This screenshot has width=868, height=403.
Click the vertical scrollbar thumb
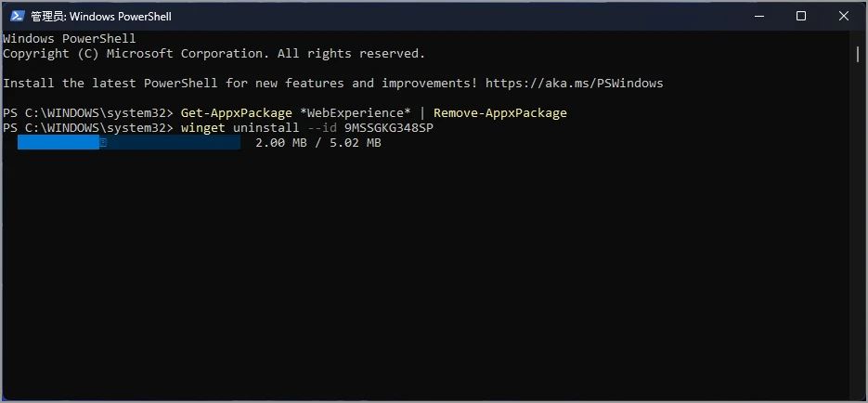point(858,54)
